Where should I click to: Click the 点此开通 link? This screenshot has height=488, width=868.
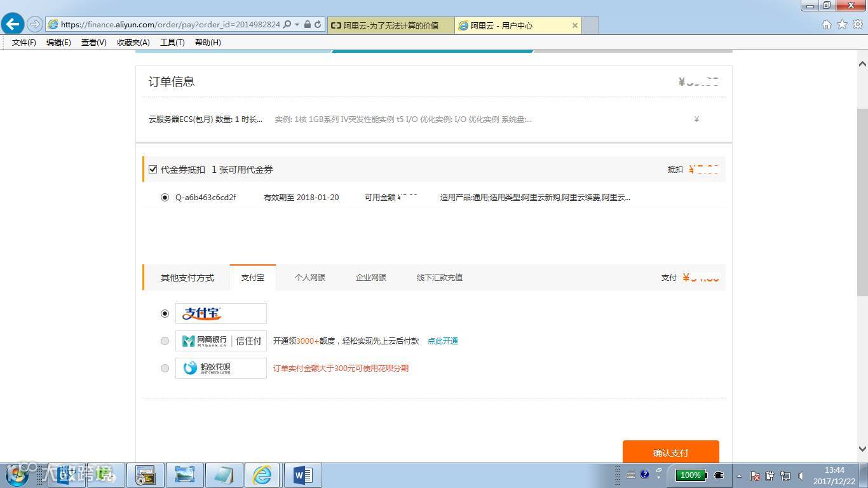tap(442, 341)
